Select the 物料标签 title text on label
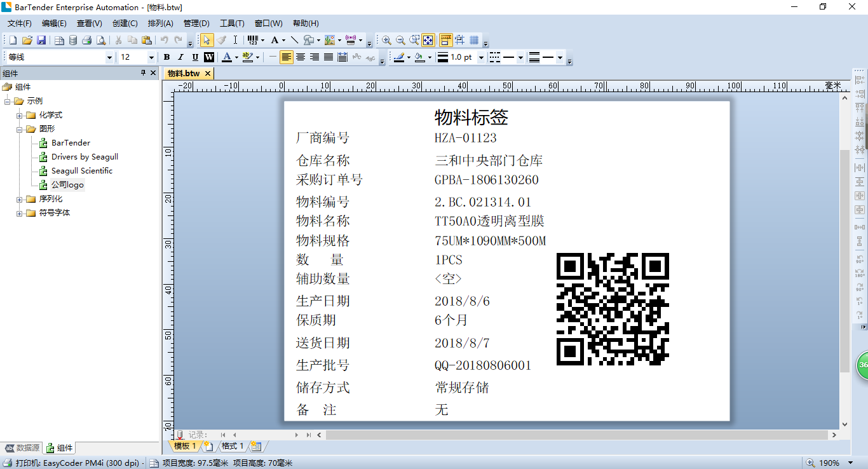Viewport: 868px width, 469px height. click(471, 117)
